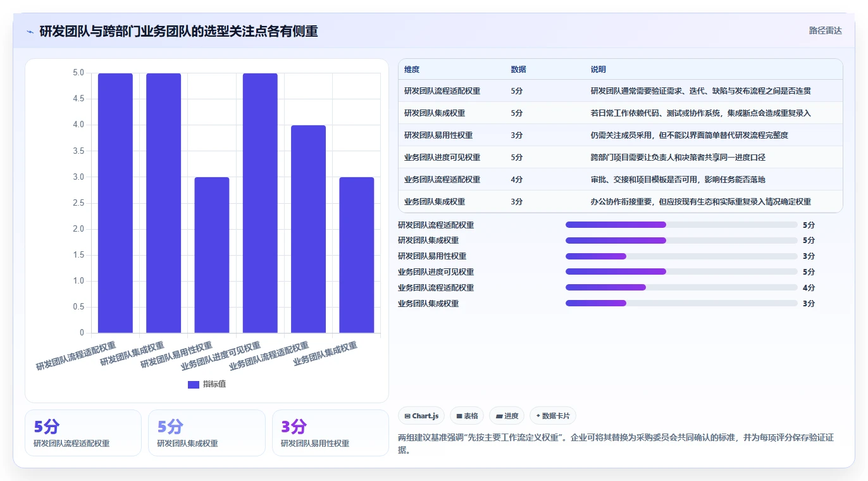The image size is (868, 481).
Task: Click the y-axis 2.5 tick label
Action: click(78, 203)
